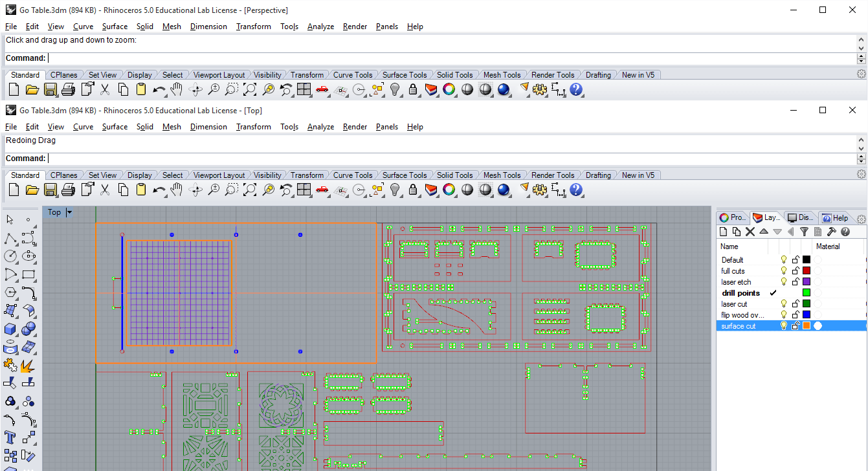The height and width of the screenshot is (471, 868).
Task: Lock the full cuts layer with padlock
Action: point(796,271)
